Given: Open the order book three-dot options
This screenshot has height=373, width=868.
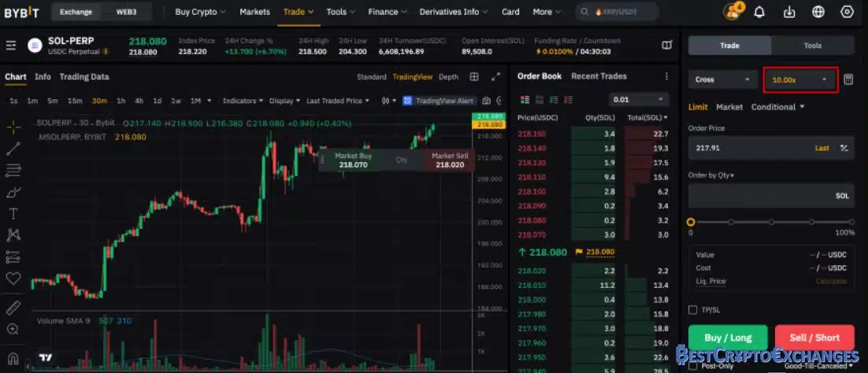Looking at the screenshot, I should tap(666, 76).
